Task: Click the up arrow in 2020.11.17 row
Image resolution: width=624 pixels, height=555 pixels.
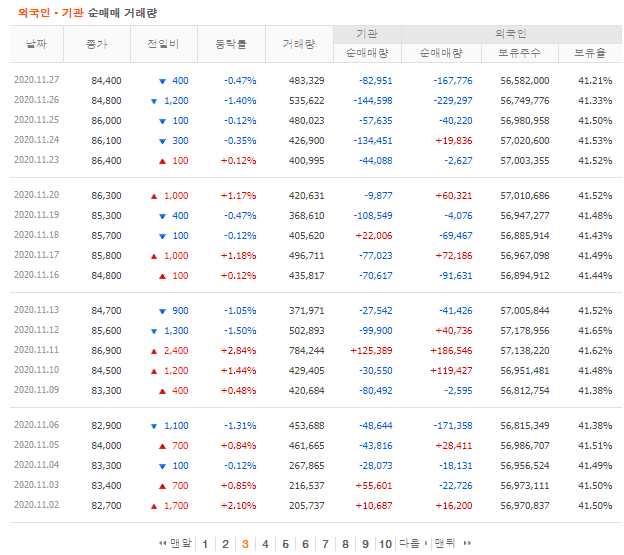Action: tap(154, 256)
